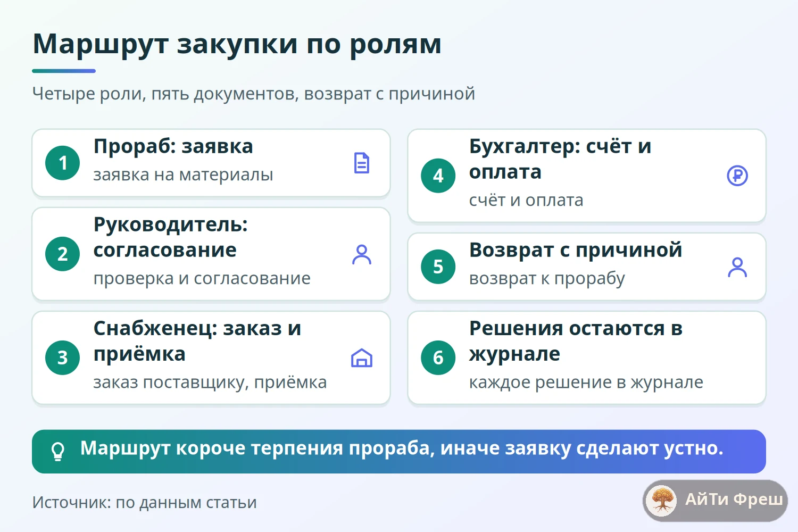798x532 pixels.
Task: Select the green number 3 badge
Action: (x=63, y=358)
